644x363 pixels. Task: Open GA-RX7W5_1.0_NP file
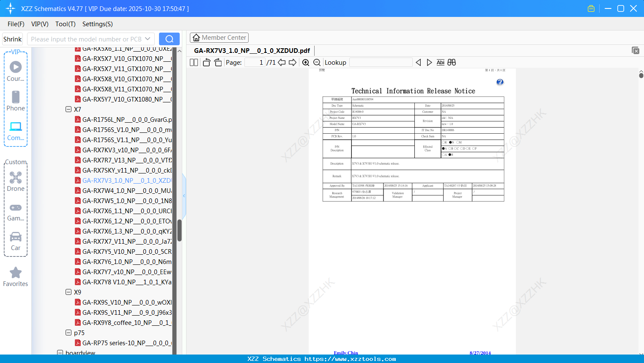click(x=123, y=201)
